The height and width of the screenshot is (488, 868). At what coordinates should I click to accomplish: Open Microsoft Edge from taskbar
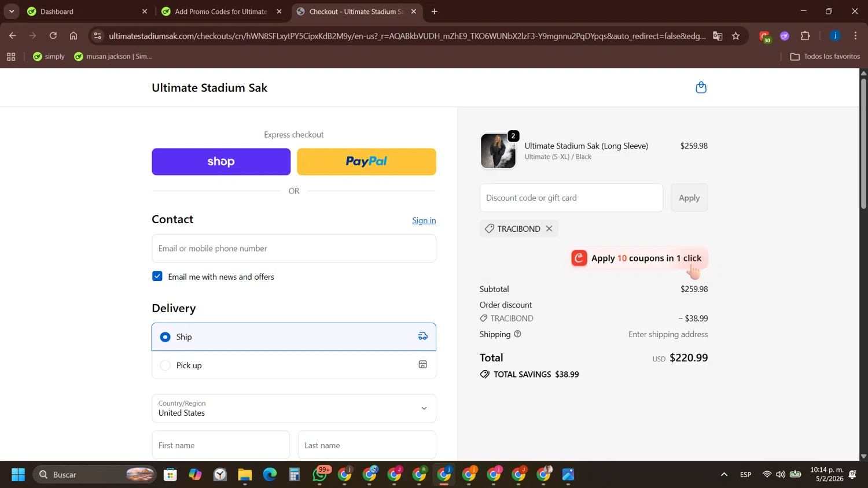[x=270, y=475]
